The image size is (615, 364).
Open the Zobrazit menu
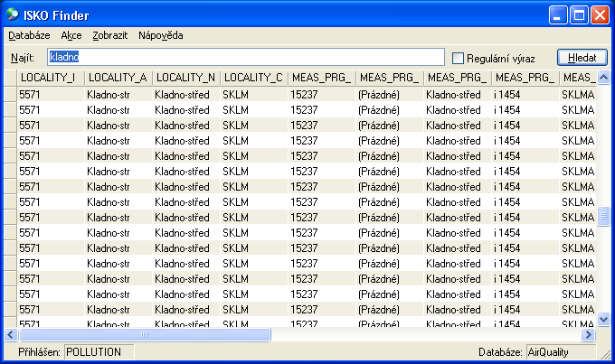pos(109,35)
